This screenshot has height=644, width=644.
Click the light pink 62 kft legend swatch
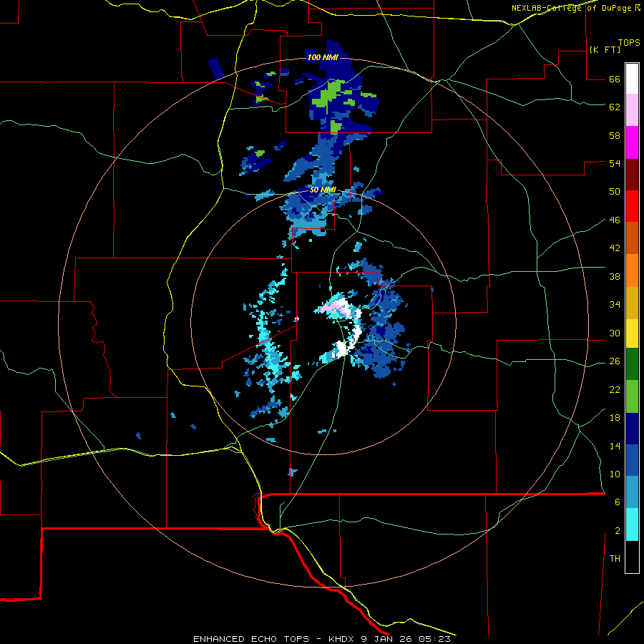pyautogui.click(x=632, y=109)
